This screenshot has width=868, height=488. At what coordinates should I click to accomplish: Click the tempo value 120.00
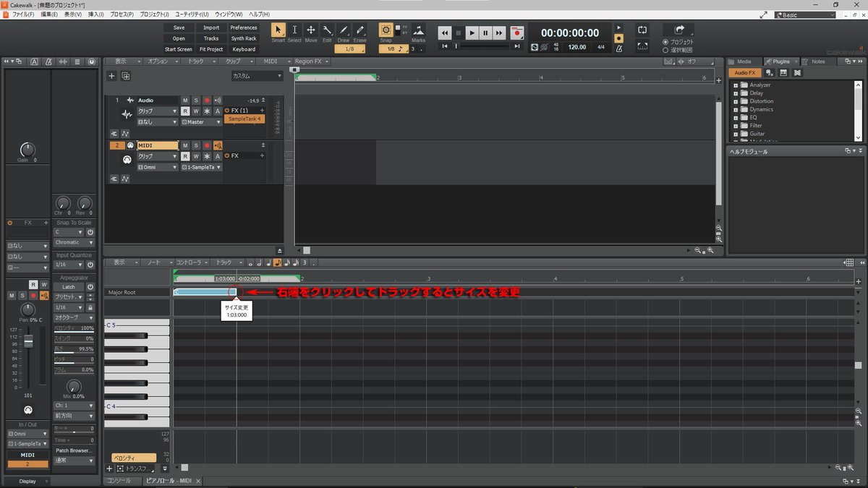pos(577,47)
